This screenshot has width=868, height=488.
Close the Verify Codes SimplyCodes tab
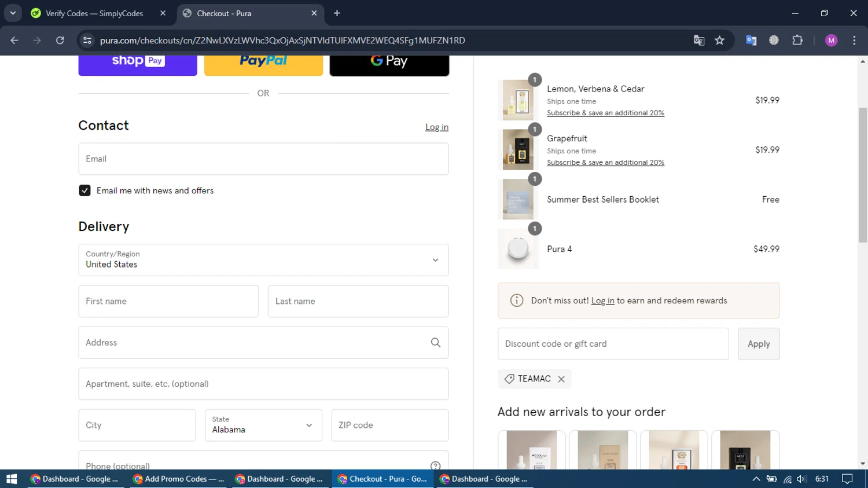click(x=163, y=13)
